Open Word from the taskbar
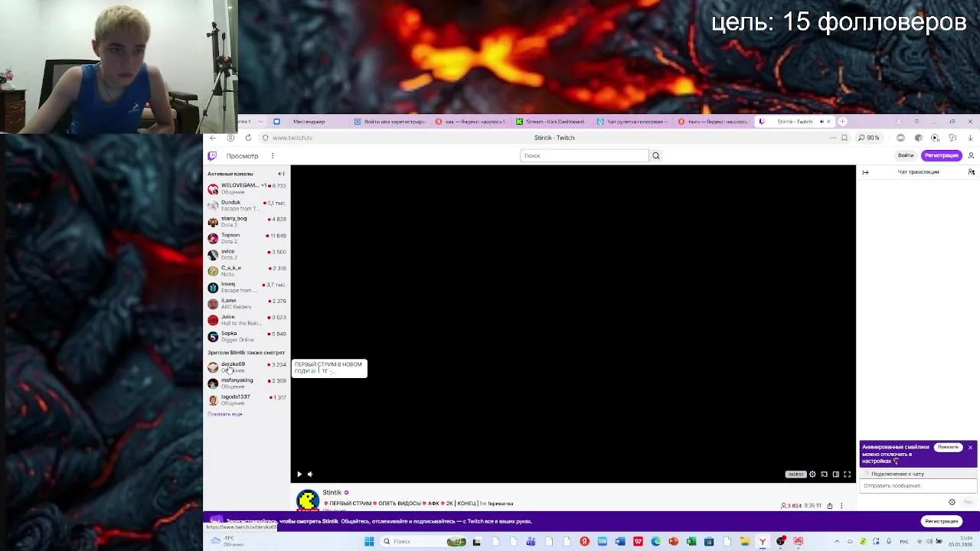980x551 pixels. coord(620,542)
